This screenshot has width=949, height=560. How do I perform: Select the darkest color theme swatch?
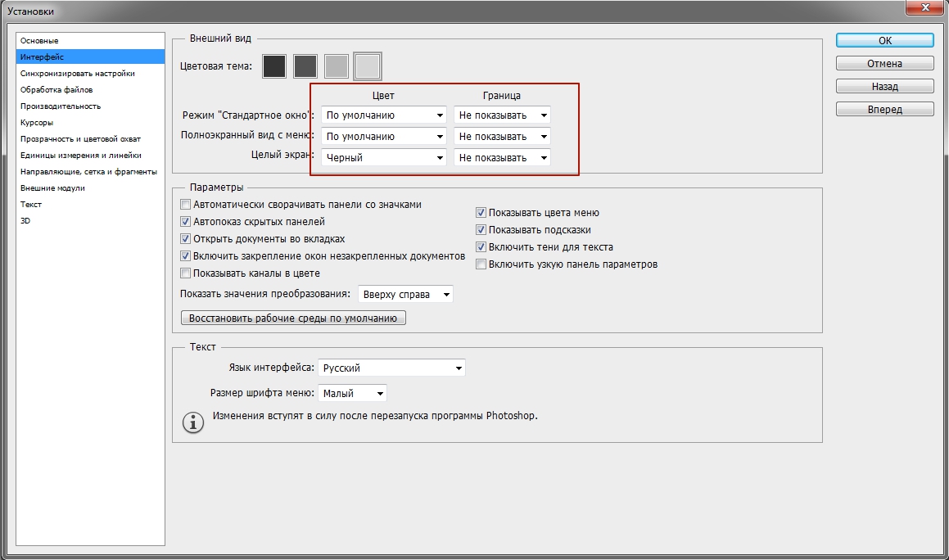(x=274, y=66)
